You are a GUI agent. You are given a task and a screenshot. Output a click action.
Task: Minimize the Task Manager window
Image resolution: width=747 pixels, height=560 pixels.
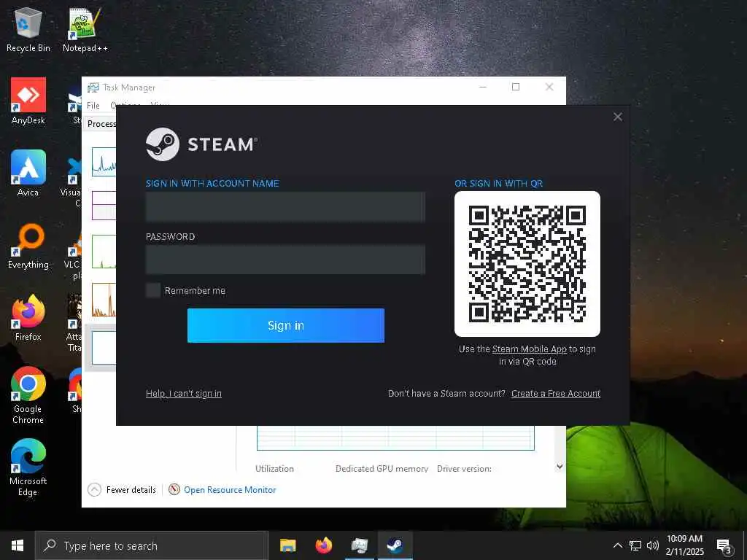click(483, 87)
